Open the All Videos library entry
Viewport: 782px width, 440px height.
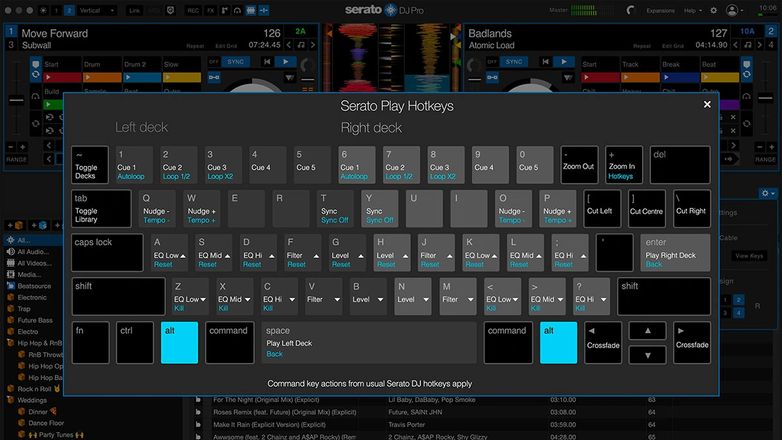pos(34,263)
